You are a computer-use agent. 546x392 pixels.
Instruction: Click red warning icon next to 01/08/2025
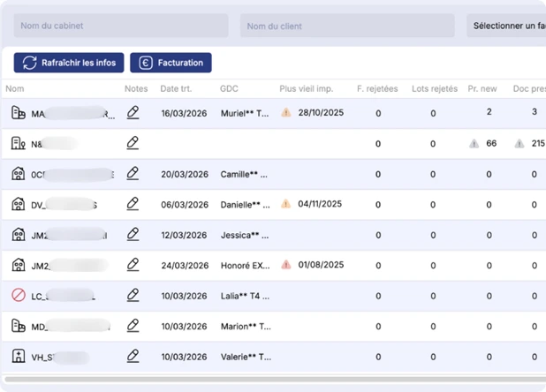point(286,265)
